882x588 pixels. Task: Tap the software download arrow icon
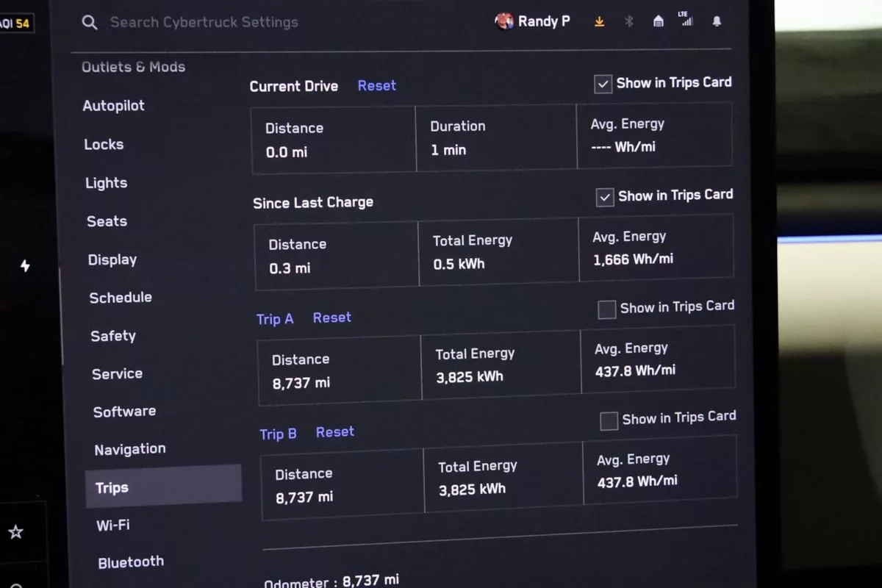(600, 22)
